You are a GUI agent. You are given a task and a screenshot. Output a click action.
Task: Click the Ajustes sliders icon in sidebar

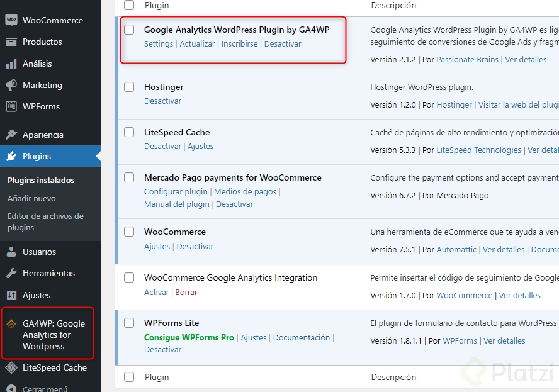click(11, 295)
